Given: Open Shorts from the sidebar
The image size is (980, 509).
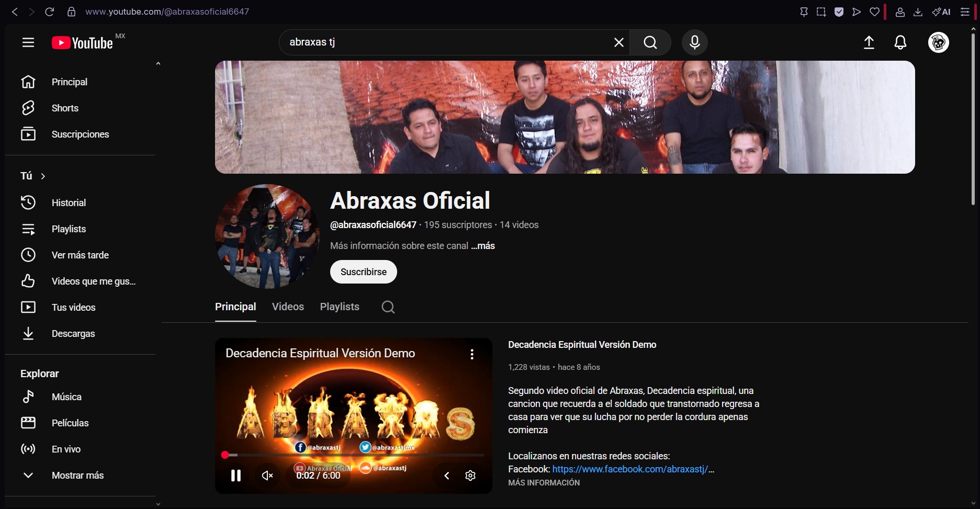Looking at the screenshot, I should [x=65, y=108].
